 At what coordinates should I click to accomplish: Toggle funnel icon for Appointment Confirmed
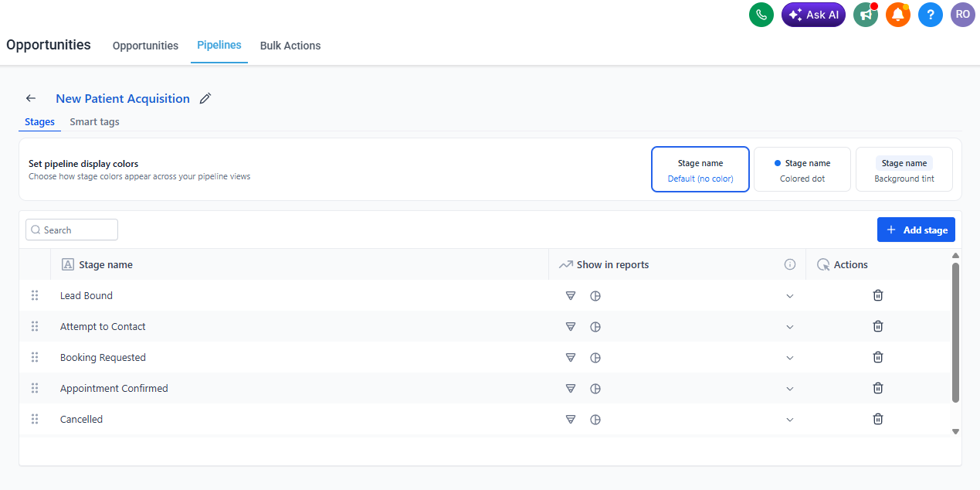pyautogui.click(x=571, y=388)
